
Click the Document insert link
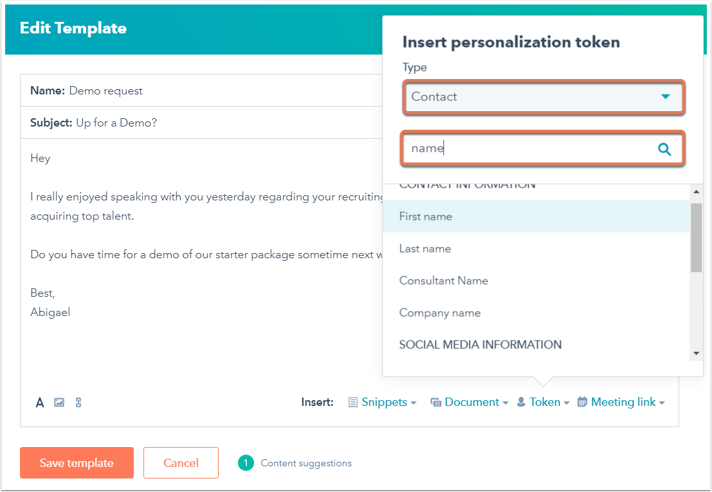click(472, 402)
